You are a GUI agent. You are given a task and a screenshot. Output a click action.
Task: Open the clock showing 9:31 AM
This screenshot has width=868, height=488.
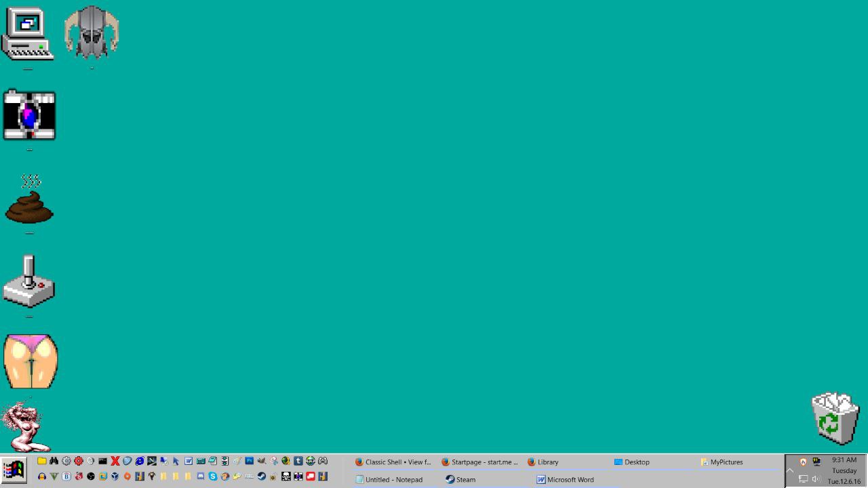[844, 470]
